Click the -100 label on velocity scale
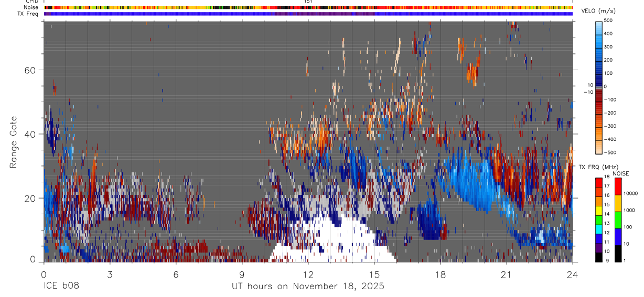The width and height of the screenshot is (644, 297). click(x=609, y=100)
